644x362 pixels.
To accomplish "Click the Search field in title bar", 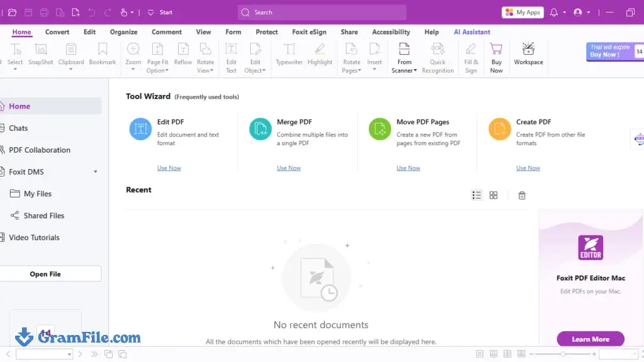I will 322,13.
